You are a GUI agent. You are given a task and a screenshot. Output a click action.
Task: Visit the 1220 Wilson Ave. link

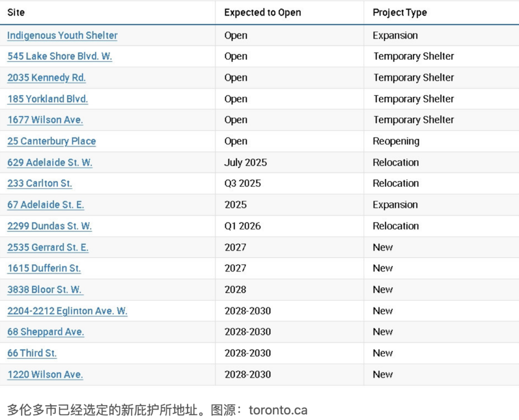[45, 374]
